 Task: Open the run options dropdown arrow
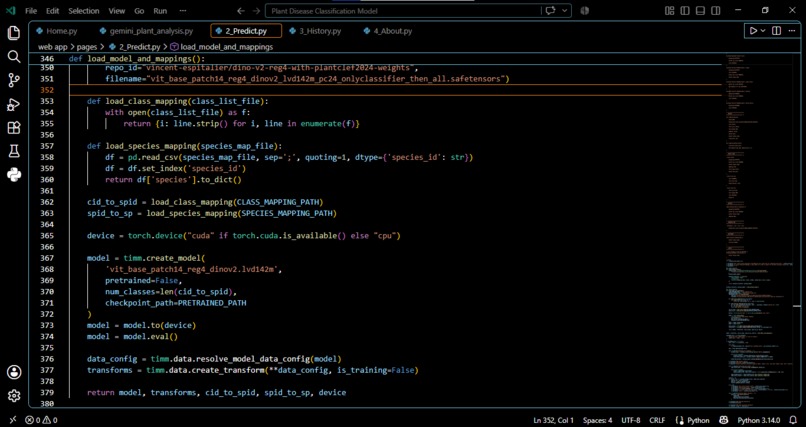point(763,31)
